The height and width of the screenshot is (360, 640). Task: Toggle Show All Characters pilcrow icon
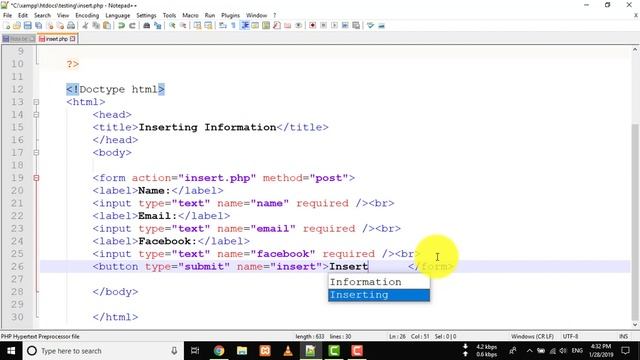click(233, 25)
